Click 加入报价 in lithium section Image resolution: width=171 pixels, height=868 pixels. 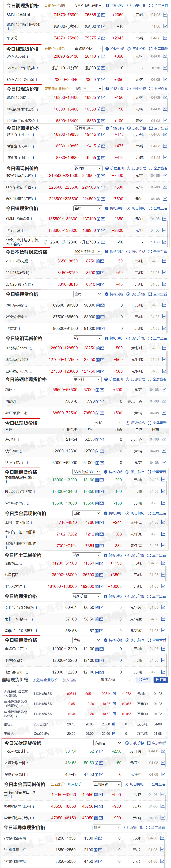click(x=69, y=680)
